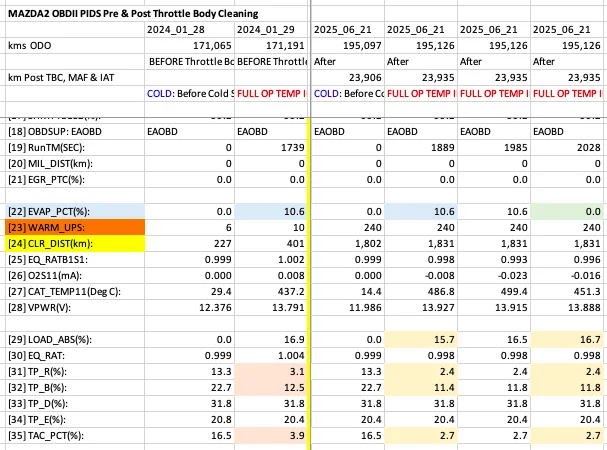Viewport: 607px width, 450px height.
Task: Click the '[20] MIL_DIST(km):' row label
Action: [50, 164]
